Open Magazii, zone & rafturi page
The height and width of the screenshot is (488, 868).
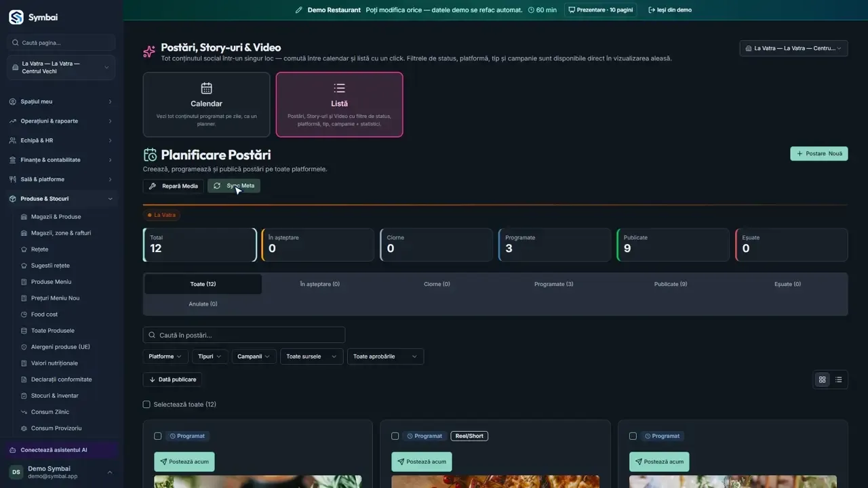coord(60,233)
